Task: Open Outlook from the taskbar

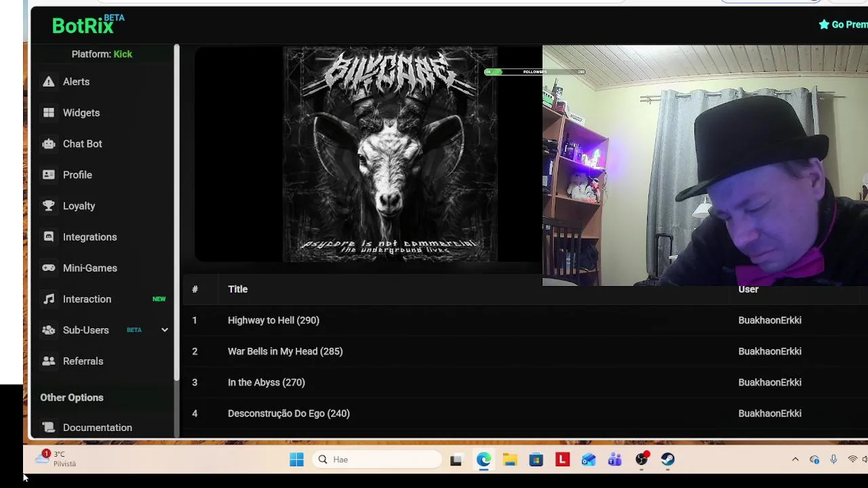Action: [x=589, y=460]
